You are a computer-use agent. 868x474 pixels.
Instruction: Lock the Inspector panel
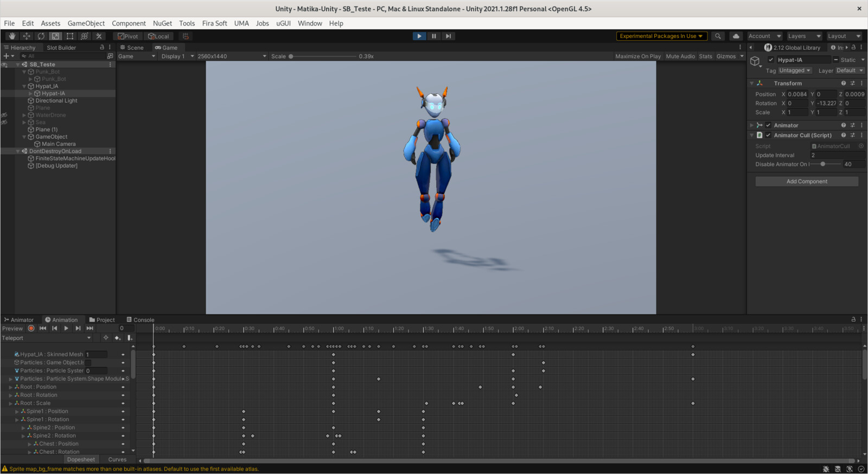tap(853, 48)
